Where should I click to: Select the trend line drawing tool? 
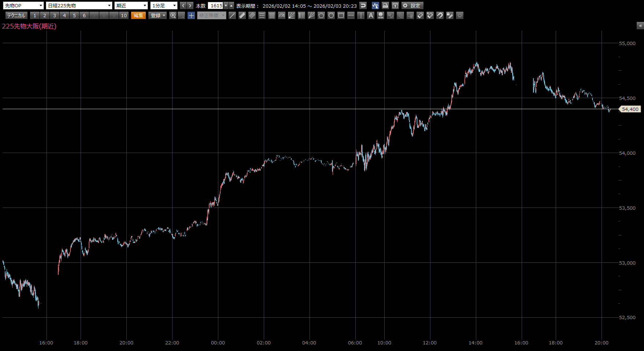tap(232, 15)
